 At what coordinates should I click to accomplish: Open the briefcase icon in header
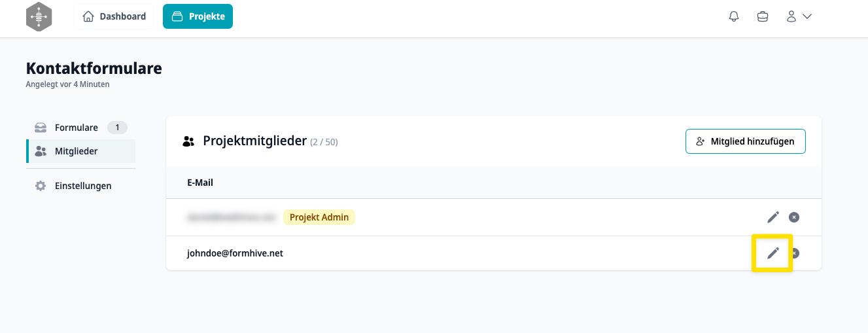coord(763,16)
